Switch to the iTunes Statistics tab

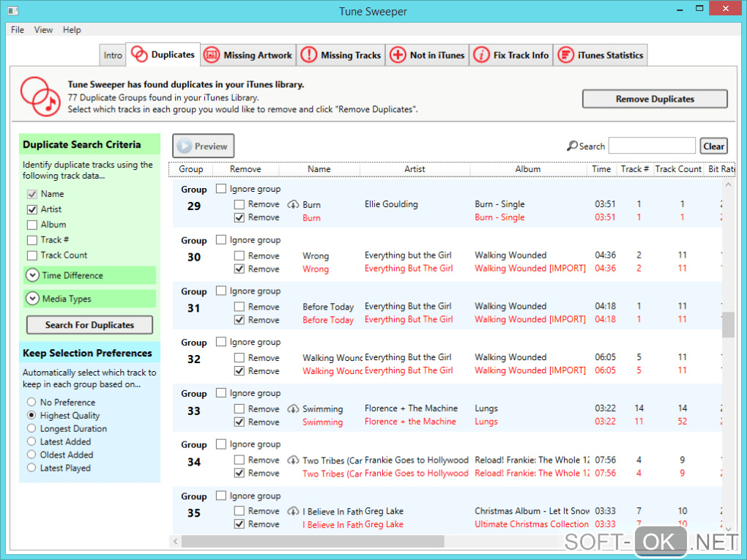[601, 55]
